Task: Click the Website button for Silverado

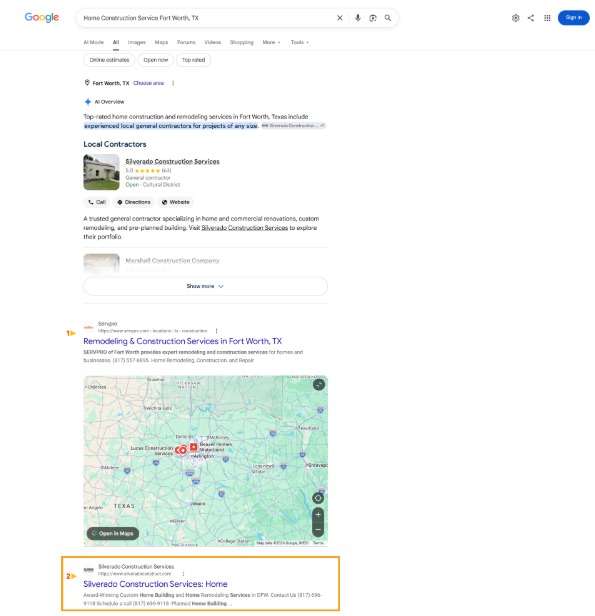Action: (x=176, y=202)
